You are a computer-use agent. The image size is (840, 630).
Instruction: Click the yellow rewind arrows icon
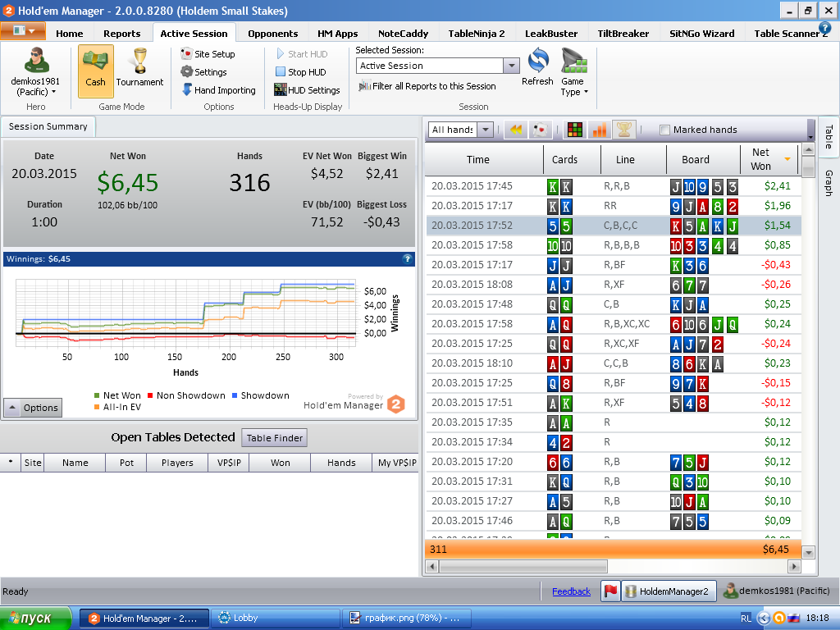coord(516,130)
